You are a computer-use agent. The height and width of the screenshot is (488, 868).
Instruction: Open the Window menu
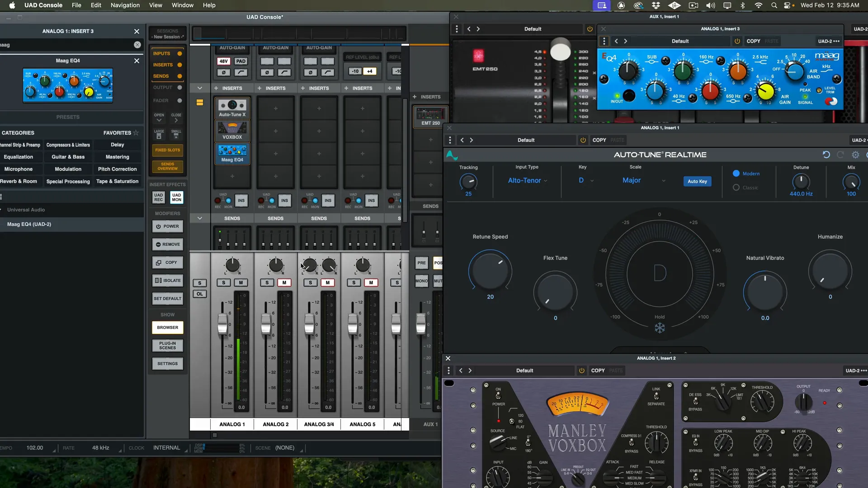(x=182, y=5)
